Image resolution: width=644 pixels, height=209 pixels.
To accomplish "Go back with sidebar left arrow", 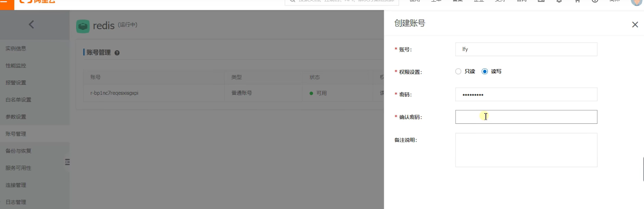I will [31, 25].
